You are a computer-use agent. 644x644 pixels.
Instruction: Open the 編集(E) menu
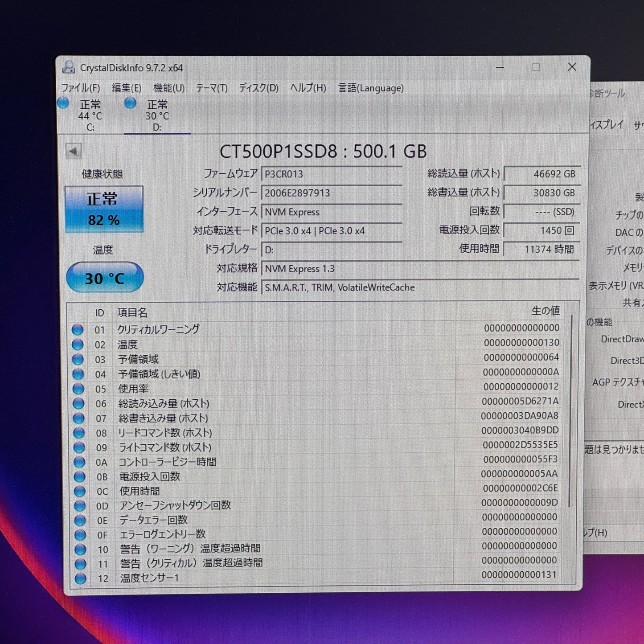pos(127,88)
